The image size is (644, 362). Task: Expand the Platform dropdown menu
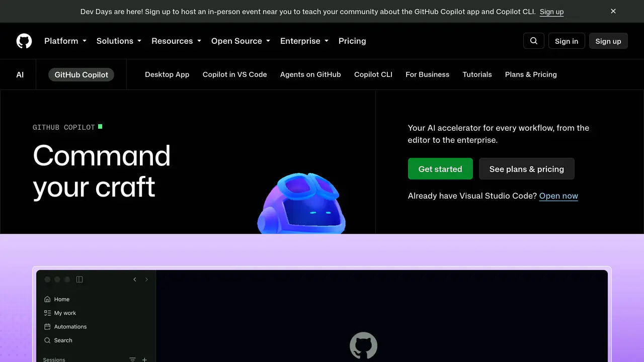pyautogui.click(x=65, y=41)
